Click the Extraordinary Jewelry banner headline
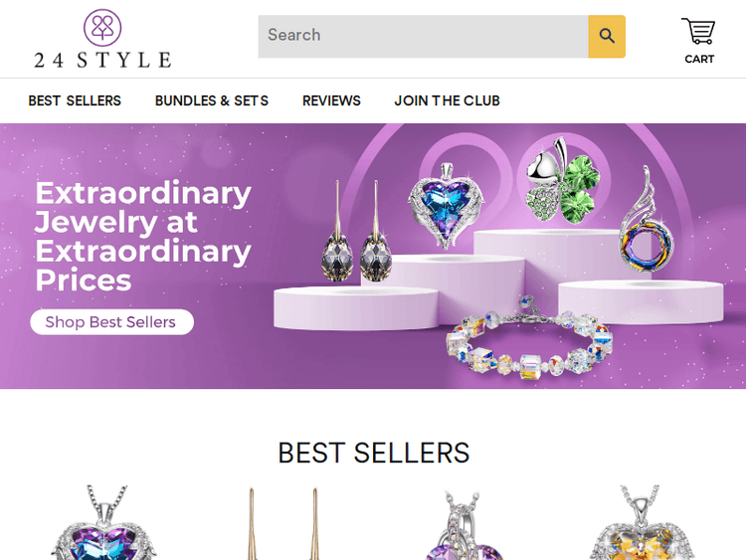 (x=142, y=236)
